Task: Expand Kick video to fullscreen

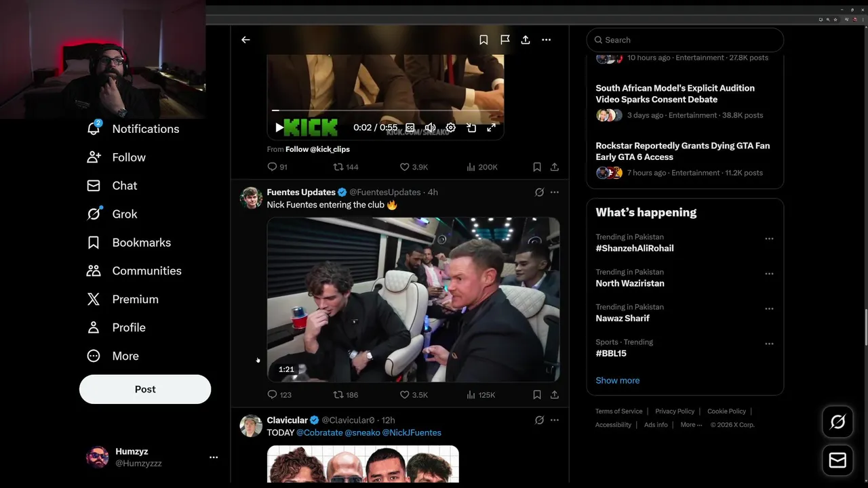Action: [491, 127]
